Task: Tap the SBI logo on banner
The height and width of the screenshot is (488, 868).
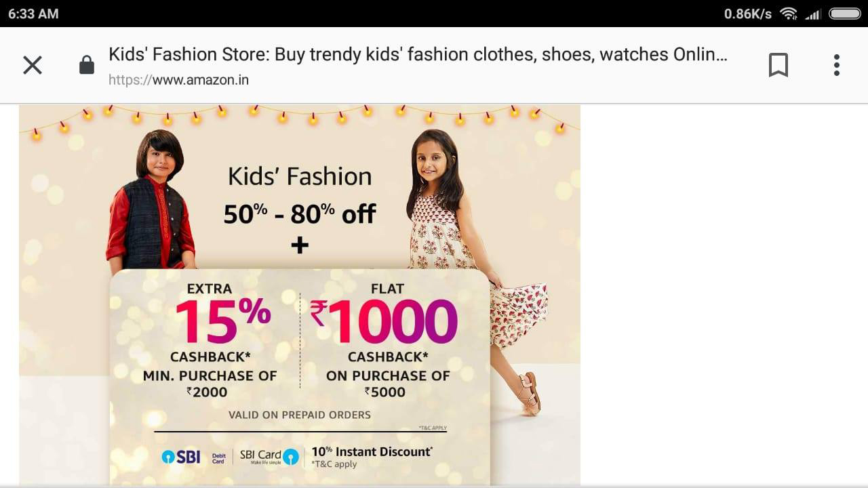Action: [x=181, y=457]
